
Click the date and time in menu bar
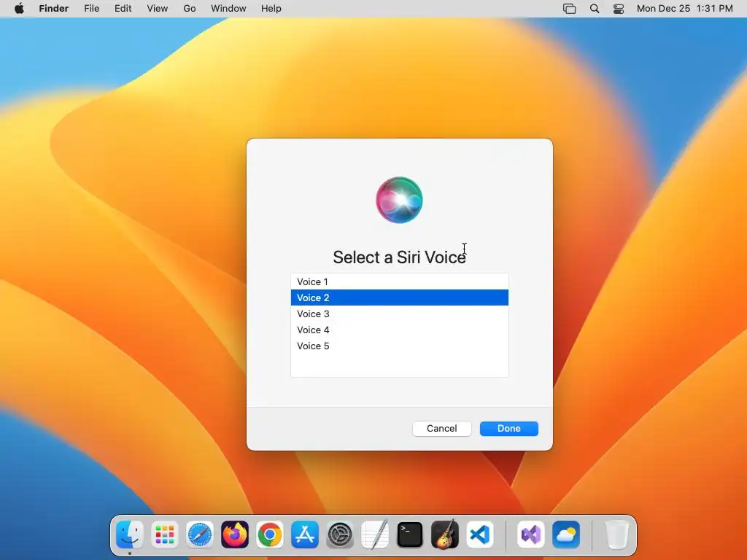click(684, 9)
